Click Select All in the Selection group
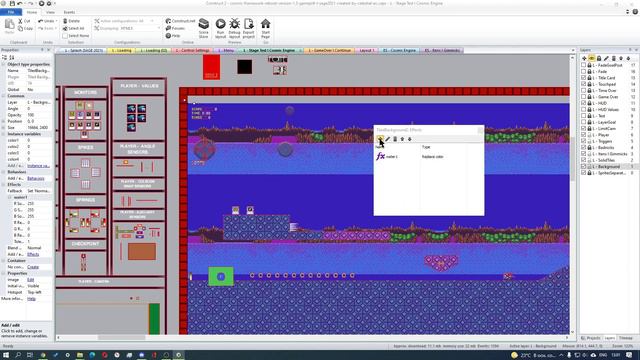 [x=73, y=28]
